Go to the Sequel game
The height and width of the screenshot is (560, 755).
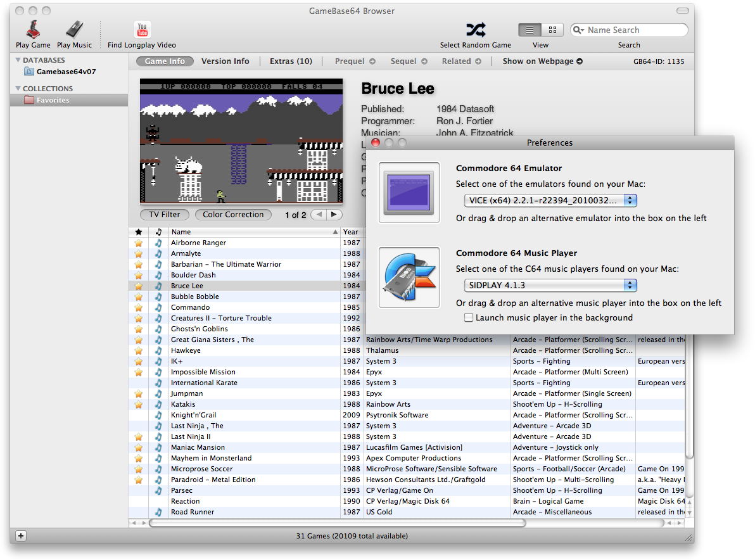[409, 61]
